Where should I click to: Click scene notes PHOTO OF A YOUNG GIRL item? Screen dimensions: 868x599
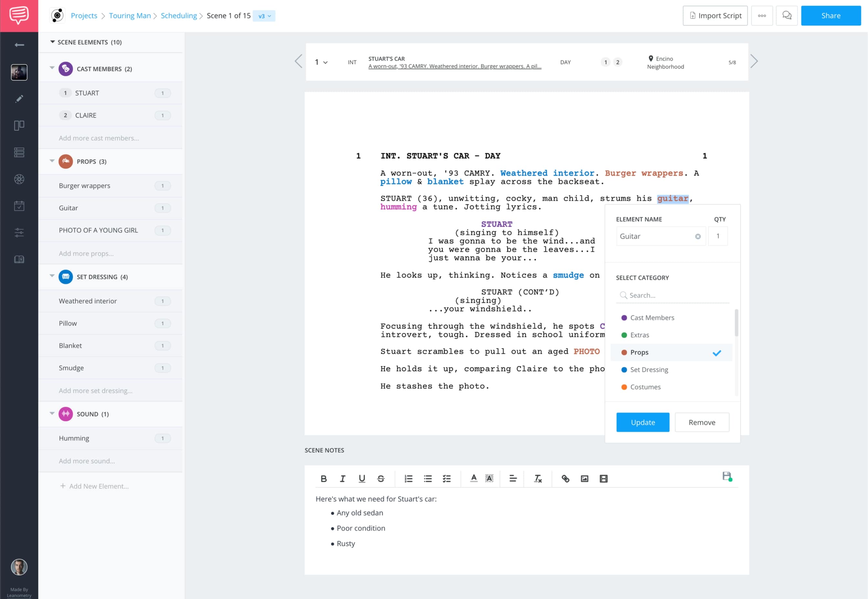(98, 230)
